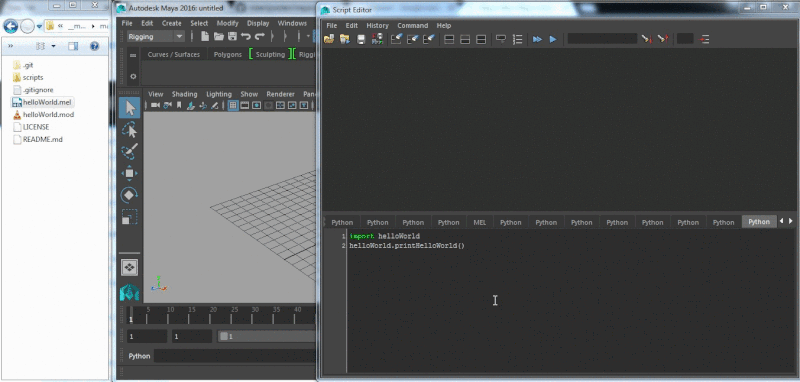800x382 pixels.
Task: Click the four-pane quick layout button
Action: [x=130, y=267]
